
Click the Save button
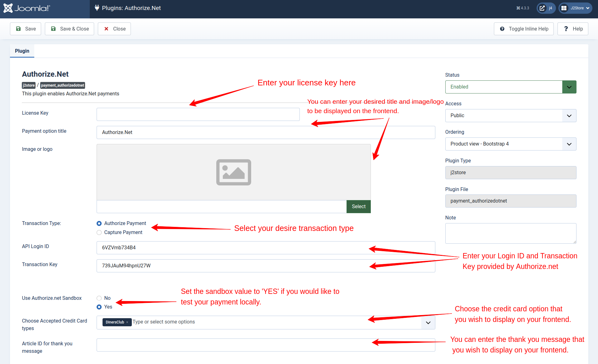(x=26, y=29)
